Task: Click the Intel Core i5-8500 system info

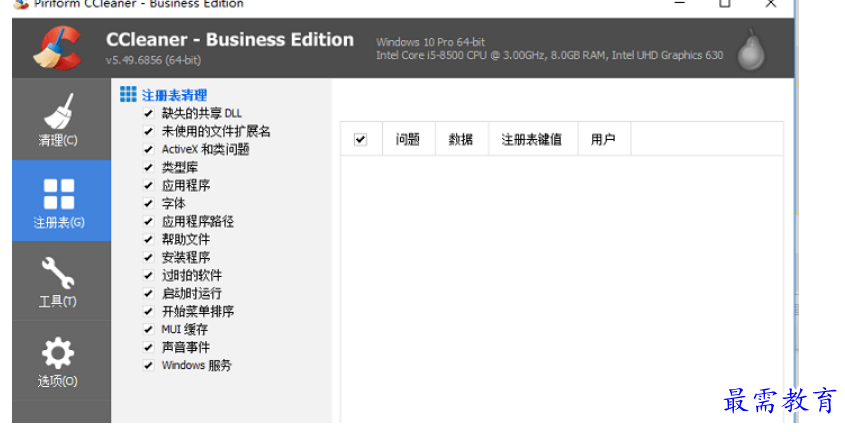Action: [x=550, y=55]
